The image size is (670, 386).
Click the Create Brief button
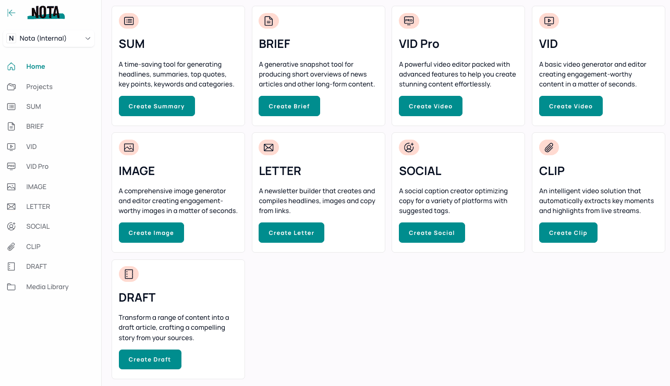point(289,106)
